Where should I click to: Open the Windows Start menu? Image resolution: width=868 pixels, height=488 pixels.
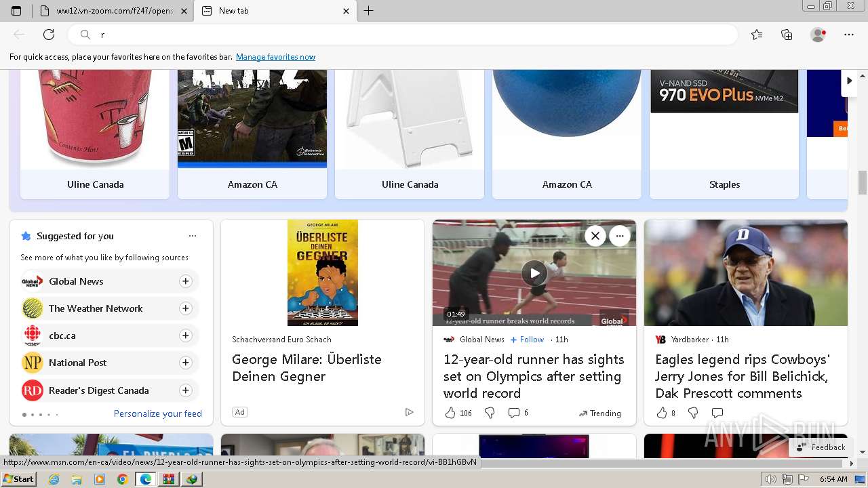pos(18,479)
